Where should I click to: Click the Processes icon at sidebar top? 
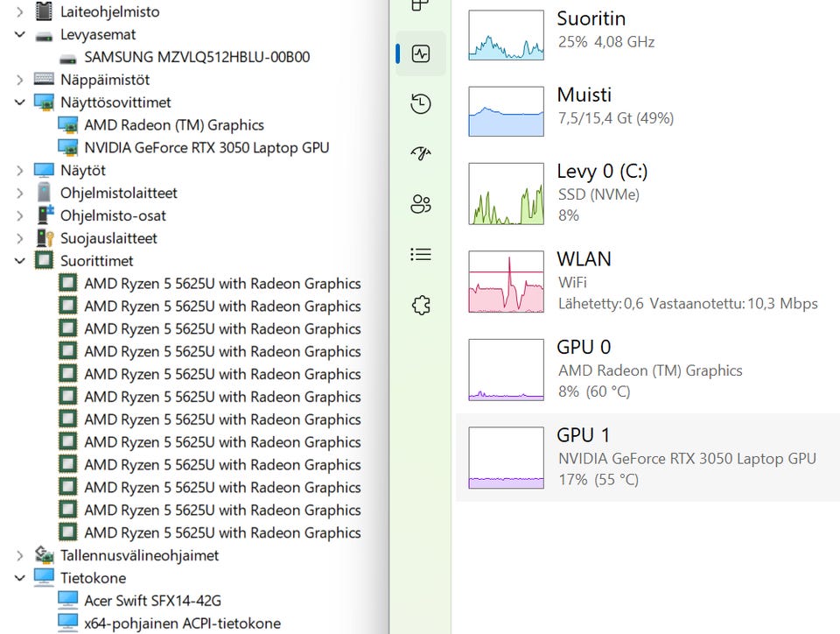pos(421,5)
